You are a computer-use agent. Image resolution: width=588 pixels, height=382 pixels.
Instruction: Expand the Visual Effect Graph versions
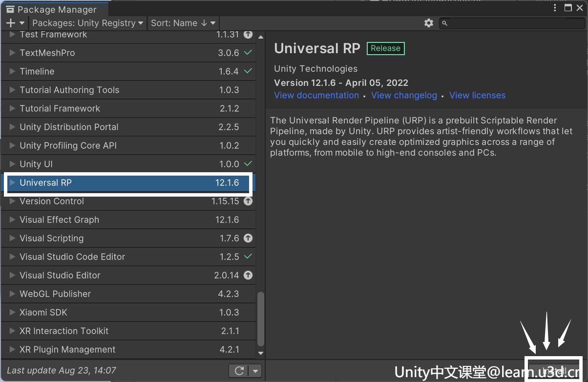(x=13, y=220)
